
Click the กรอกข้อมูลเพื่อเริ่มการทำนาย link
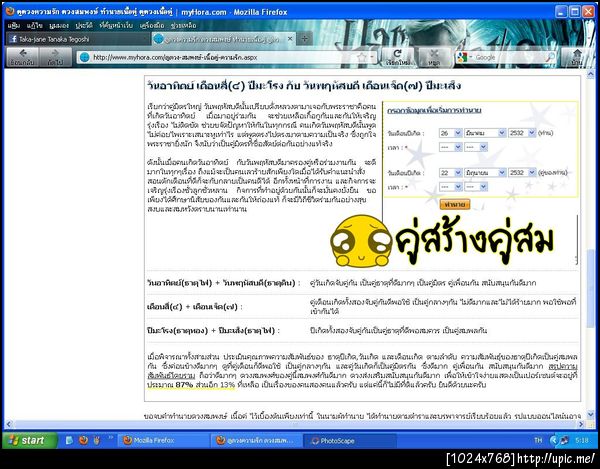[x=434, y=111]
